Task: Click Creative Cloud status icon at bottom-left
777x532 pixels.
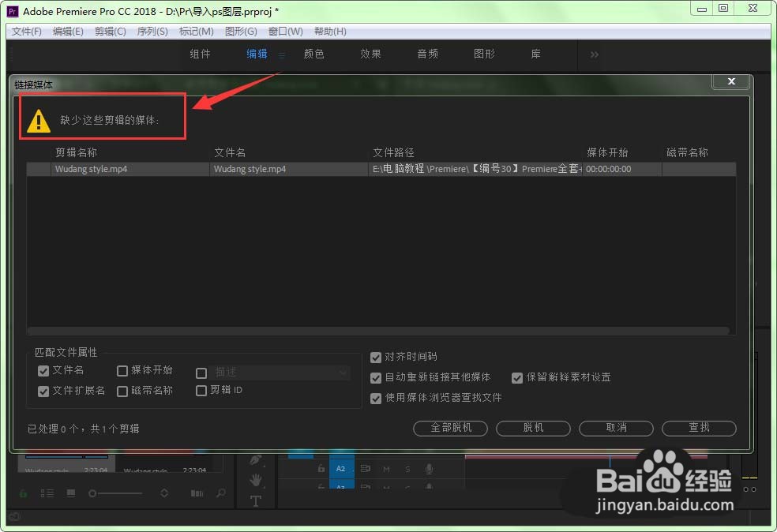Action: pyautogui.click(x=14, y=517)
